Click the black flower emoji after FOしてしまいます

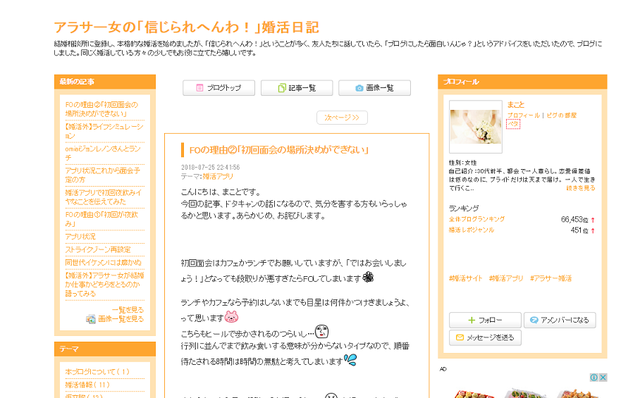pyautogui.click(x=368, y=278)
